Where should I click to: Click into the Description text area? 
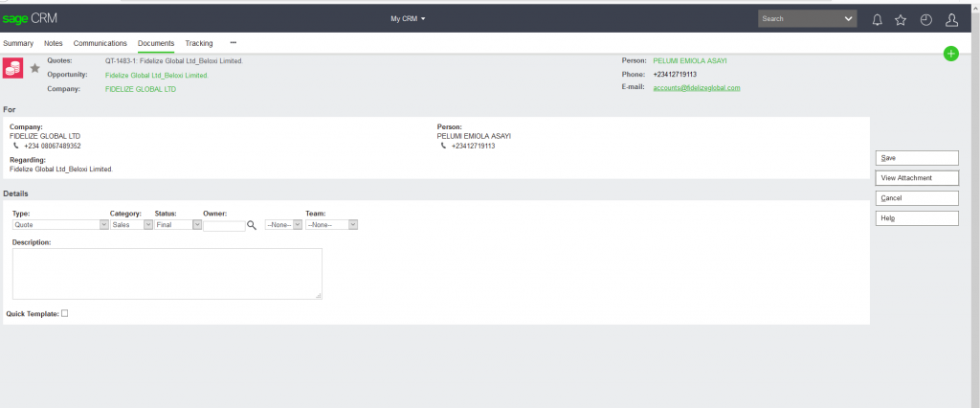pos(167,274)
